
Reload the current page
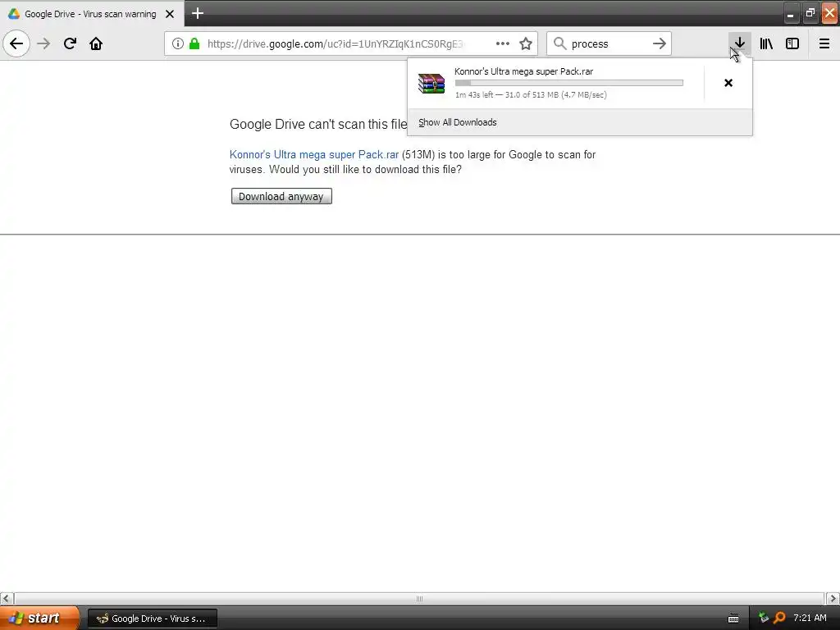(70, 43)
